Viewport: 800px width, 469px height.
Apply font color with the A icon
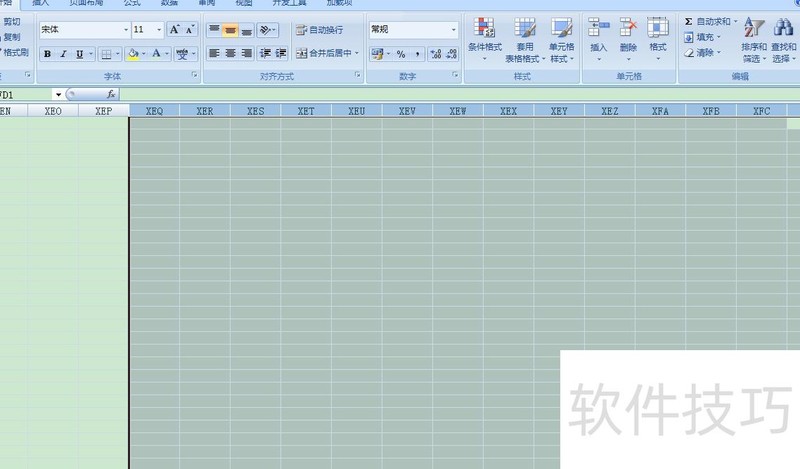(x=156, y=54)
